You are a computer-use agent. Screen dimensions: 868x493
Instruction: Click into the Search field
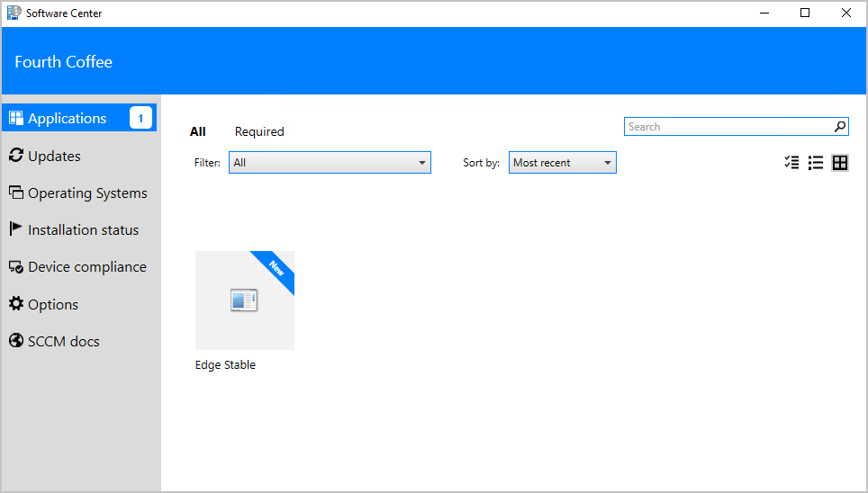736,127
